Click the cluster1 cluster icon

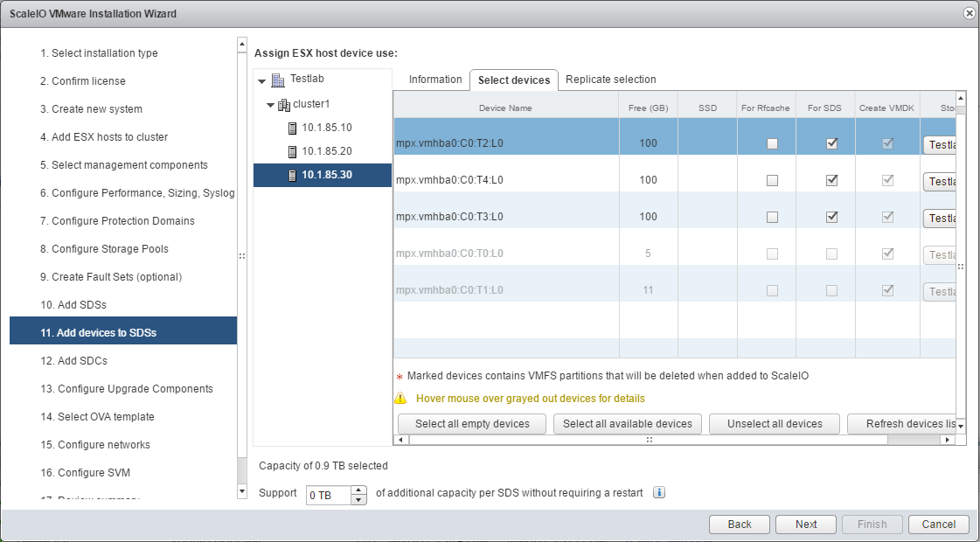(284, 104)
